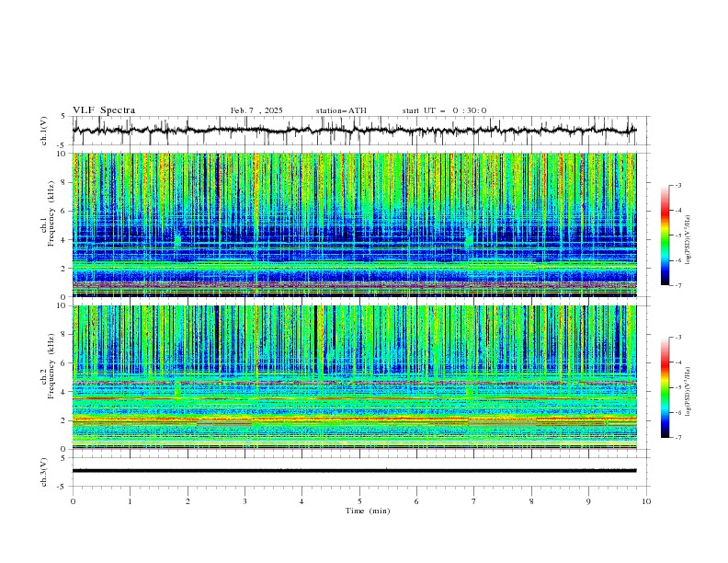Screen dimensions: 728x563
Task: Click time-axis tick label "7"
Action: [x=474, y=501]
